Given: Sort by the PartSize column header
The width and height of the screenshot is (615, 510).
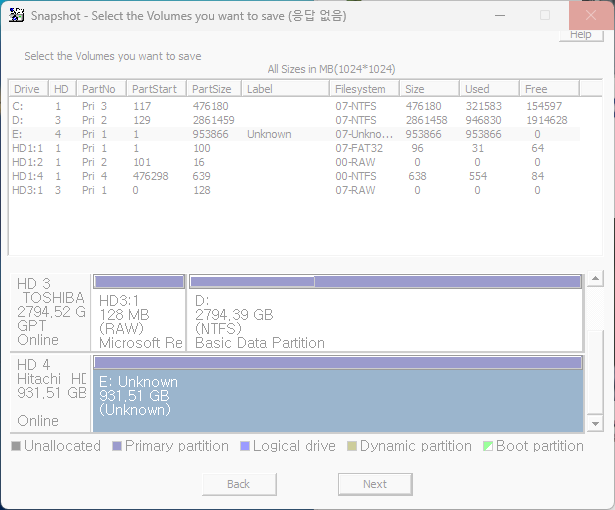Looking at the screenshot, I should click(x=214, y=89).
